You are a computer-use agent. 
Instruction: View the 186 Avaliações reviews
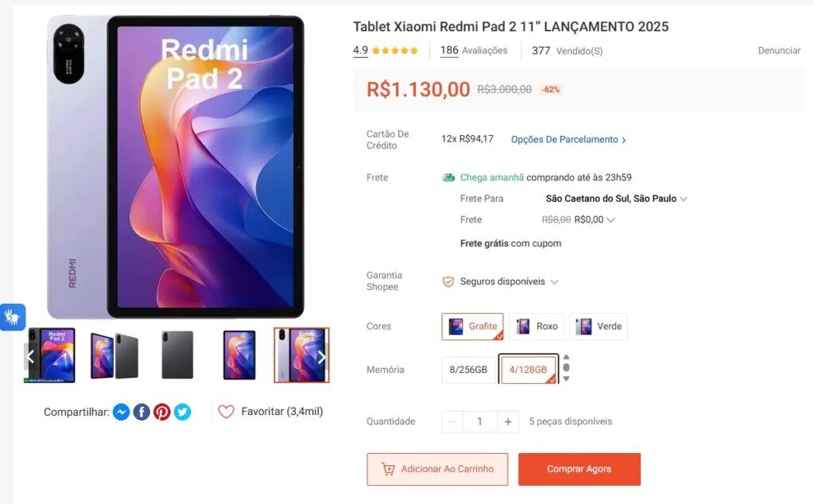[x=474, y=50]
